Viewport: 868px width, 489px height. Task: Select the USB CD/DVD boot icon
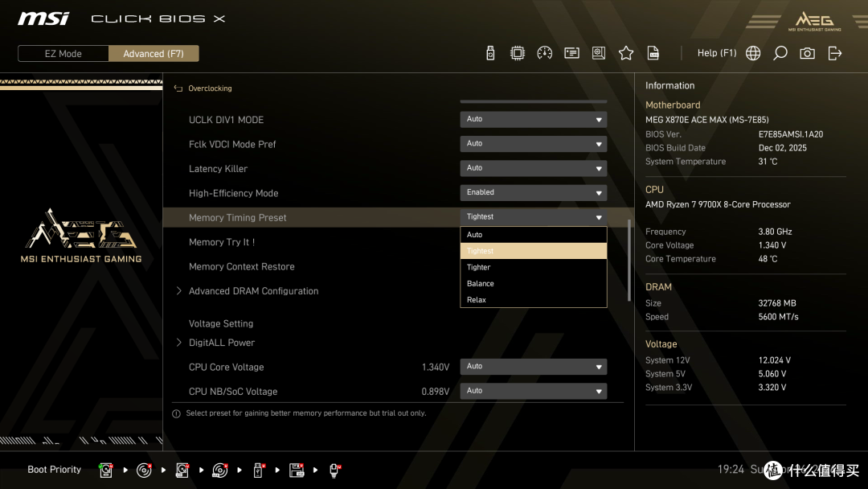pyautogui.click(x=219, y=471)
